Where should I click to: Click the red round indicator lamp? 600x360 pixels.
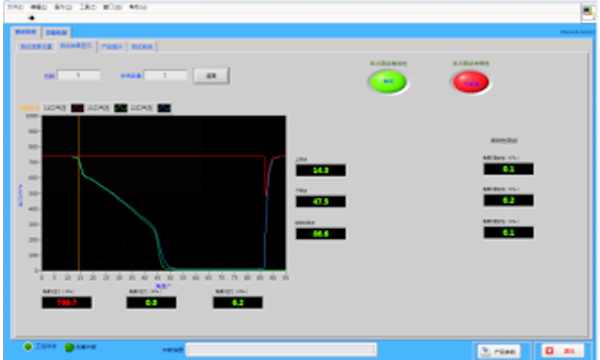(471, 82)
